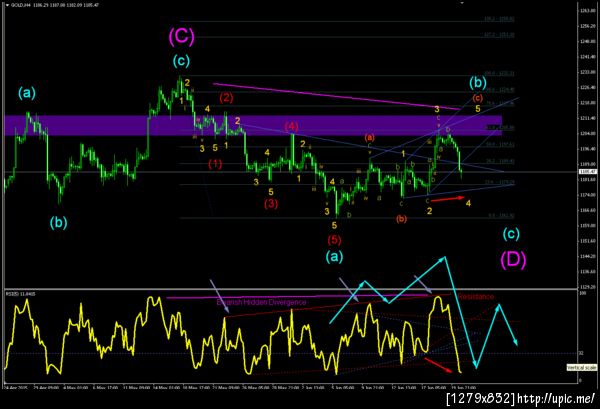Viewport: 600px width, 409px height.
Task: Click the 1211.40 price scale value
Action: click(x=588, y=118)
